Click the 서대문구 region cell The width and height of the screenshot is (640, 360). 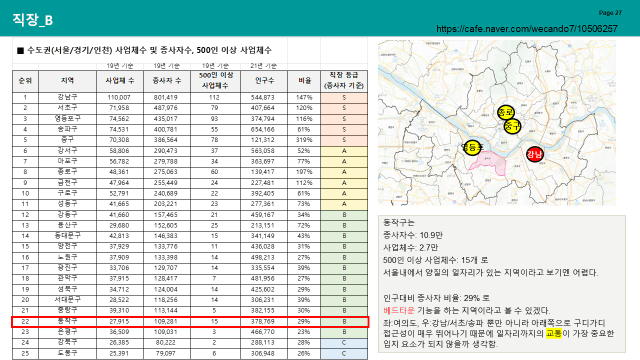67,300
